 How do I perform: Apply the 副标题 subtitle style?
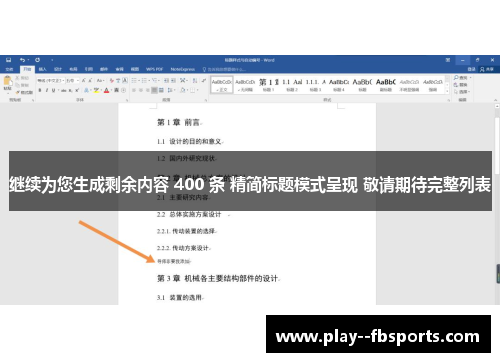(x=386, y=85)
